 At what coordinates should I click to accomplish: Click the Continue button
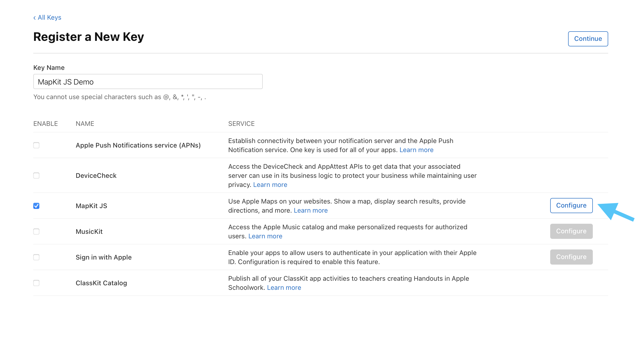pos(588,39)
